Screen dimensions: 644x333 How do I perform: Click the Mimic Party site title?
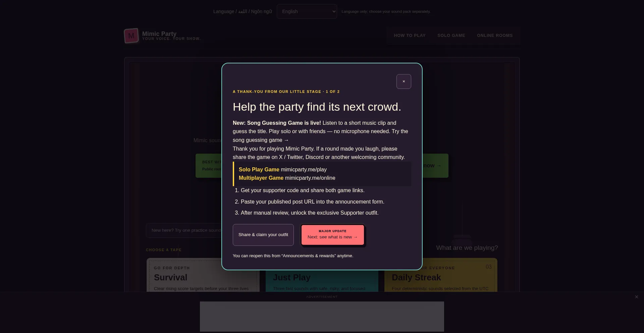pyautogui.click(x=159, y=34)
